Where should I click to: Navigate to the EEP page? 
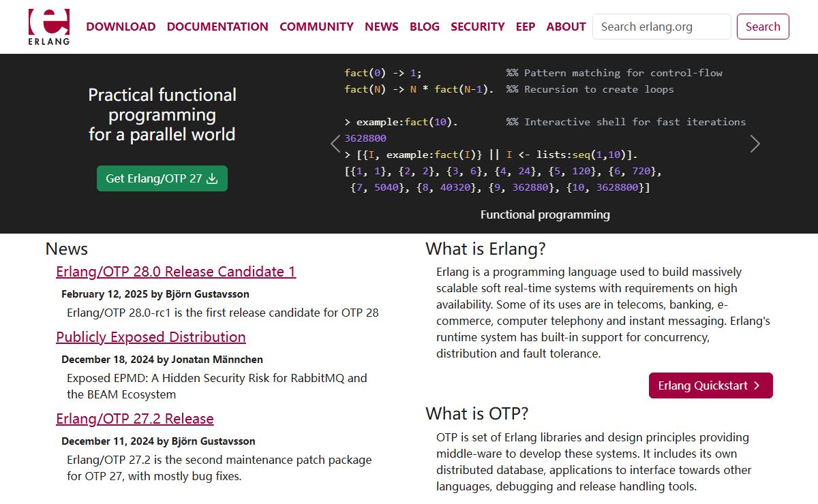[x=525, y=27]
